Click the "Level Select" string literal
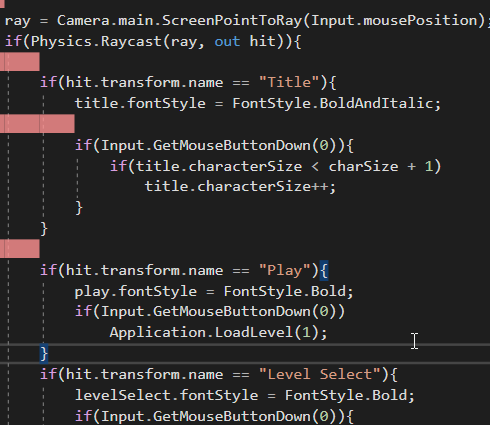 click(320, 374)
